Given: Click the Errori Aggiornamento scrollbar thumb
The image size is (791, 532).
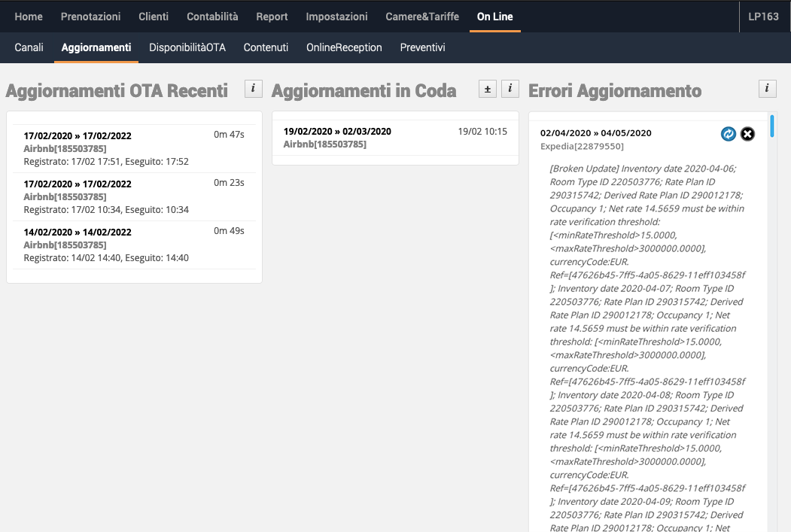Looking at the screenshot, I should pyautogui.click(x=772, y=126).
